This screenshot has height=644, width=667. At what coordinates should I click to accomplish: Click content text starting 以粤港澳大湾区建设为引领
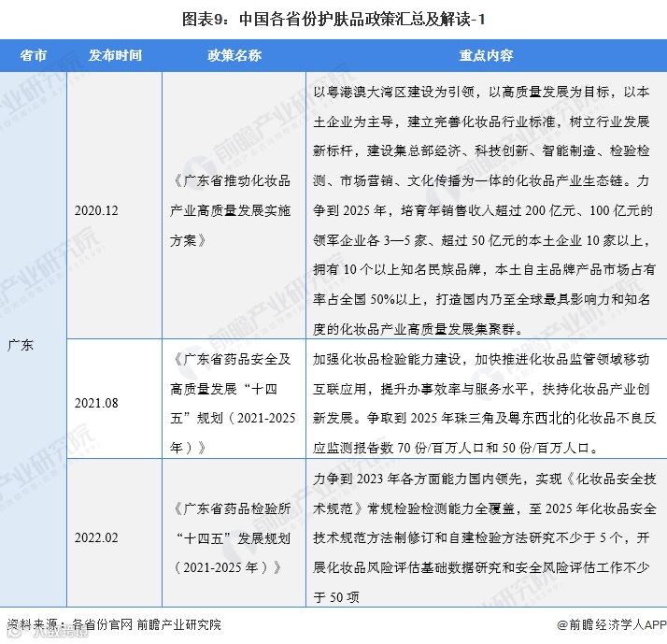484,210
